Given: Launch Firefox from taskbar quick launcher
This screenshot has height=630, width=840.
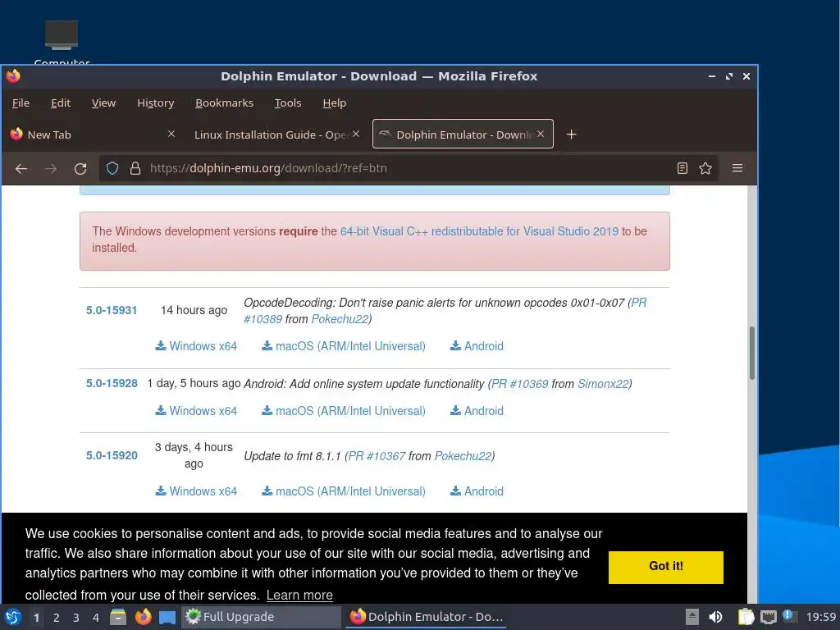Looking at the screenshot, I should pyautogui.click(x=143, y=617).
